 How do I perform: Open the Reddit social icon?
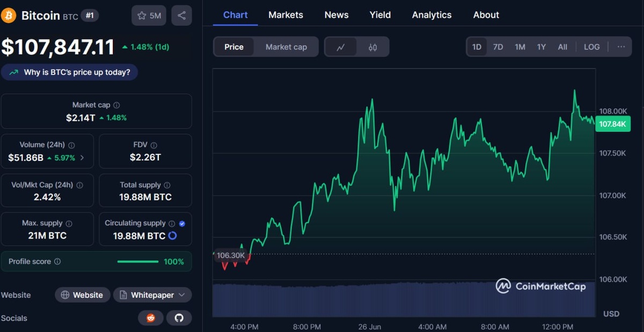click(x=151, y=318)
